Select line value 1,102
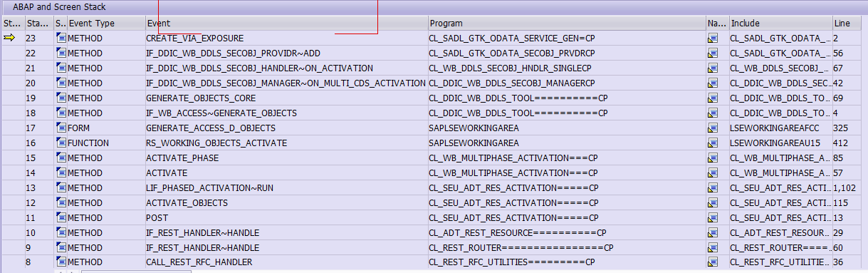 tap(845, 188)
